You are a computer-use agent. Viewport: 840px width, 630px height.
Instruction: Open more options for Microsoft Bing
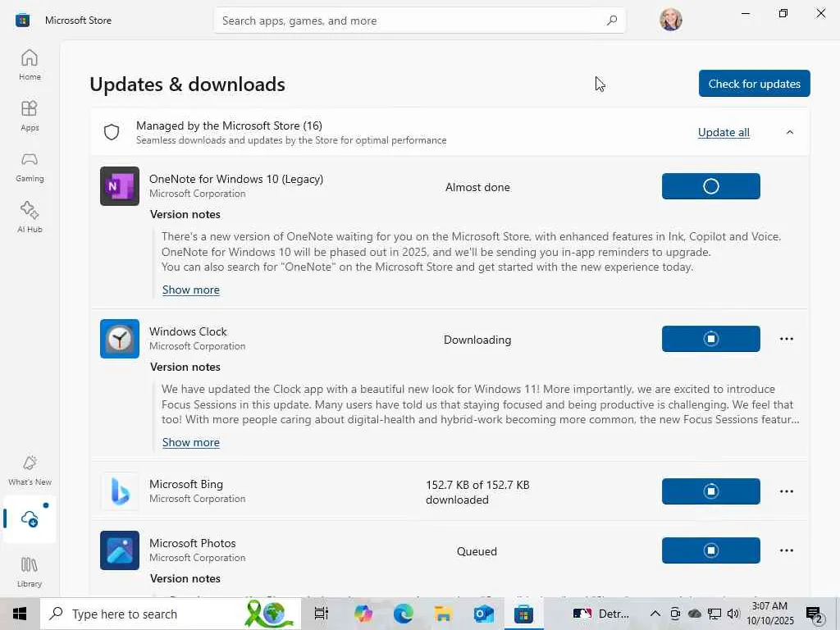(787, 491)
